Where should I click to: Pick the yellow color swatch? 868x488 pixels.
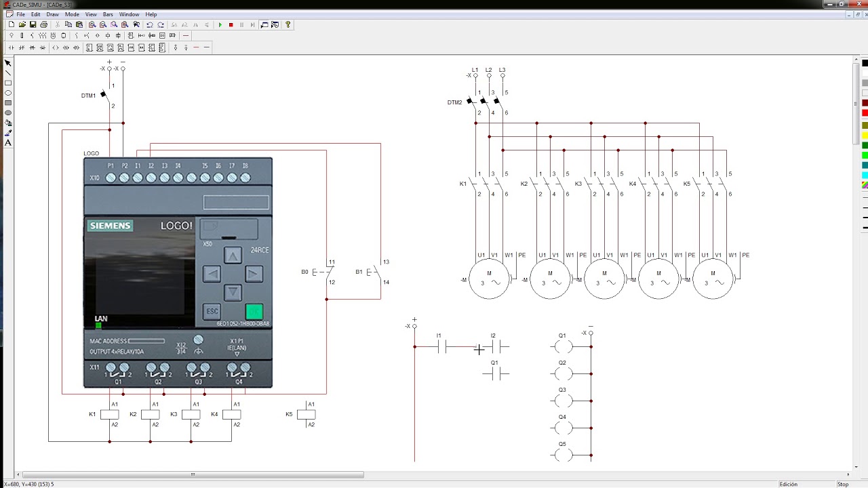coord(865,135)
